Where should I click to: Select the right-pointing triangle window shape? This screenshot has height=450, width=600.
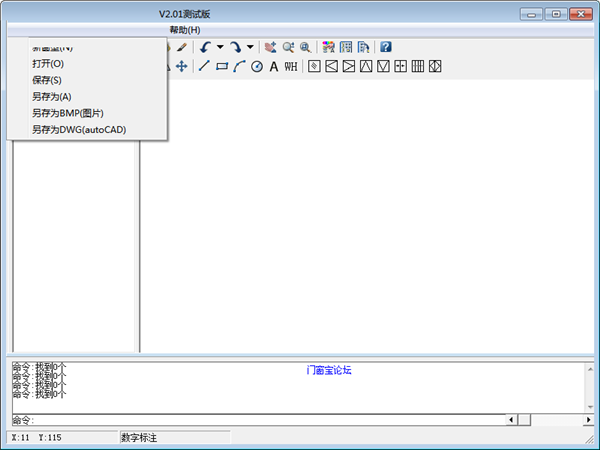(348, 66)
